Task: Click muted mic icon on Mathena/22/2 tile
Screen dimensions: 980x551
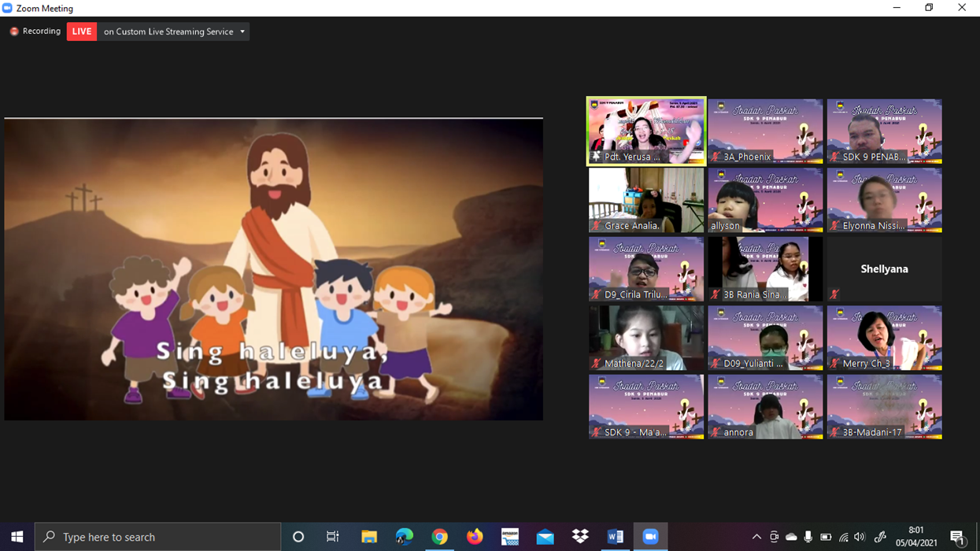Action: coord(597,364)
